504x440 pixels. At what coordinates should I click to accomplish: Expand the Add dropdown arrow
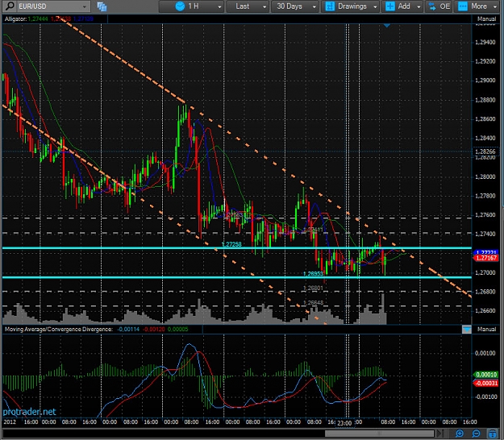click(x=419, y=6)
